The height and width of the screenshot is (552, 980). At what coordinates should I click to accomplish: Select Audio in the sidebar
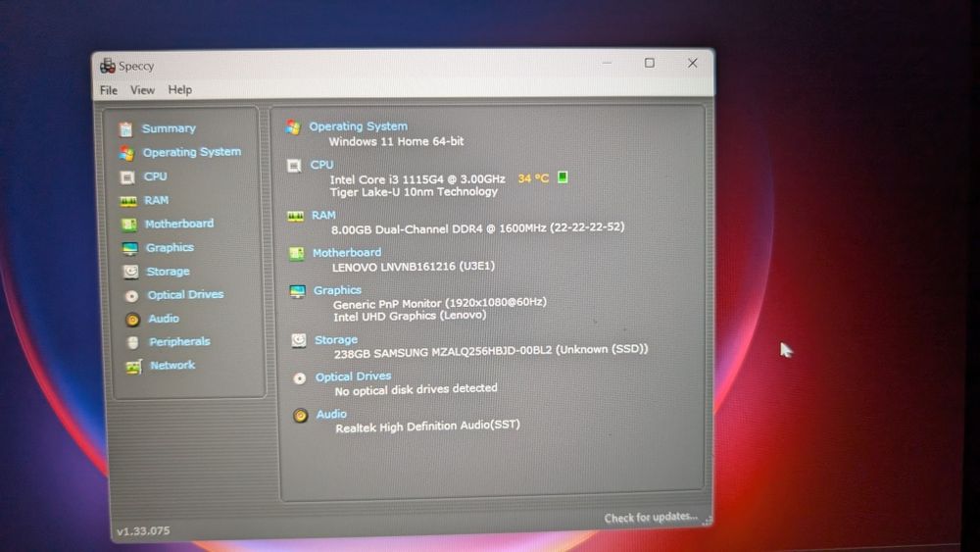coord(164,319)
